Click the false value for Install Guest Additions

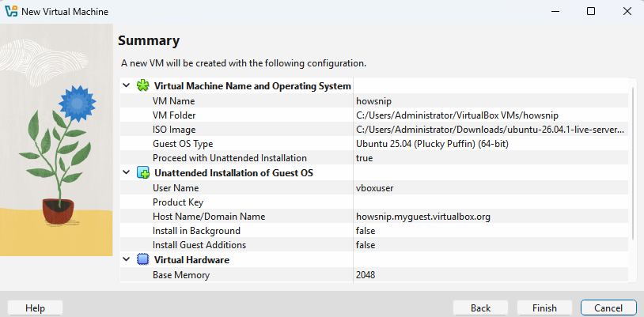pyautogui.click(x=366, y=245)
